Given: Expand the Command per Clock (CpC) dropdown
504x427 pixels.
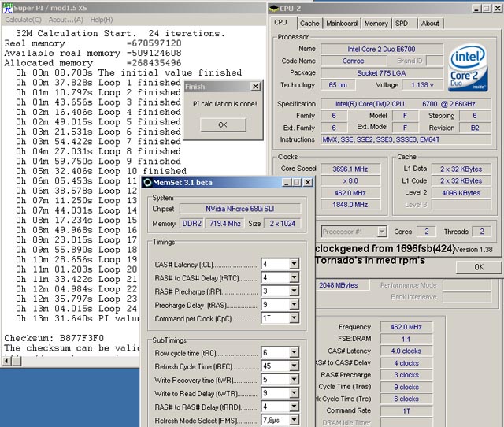Looking at the screenshot, I should click(x=294, y=318).
